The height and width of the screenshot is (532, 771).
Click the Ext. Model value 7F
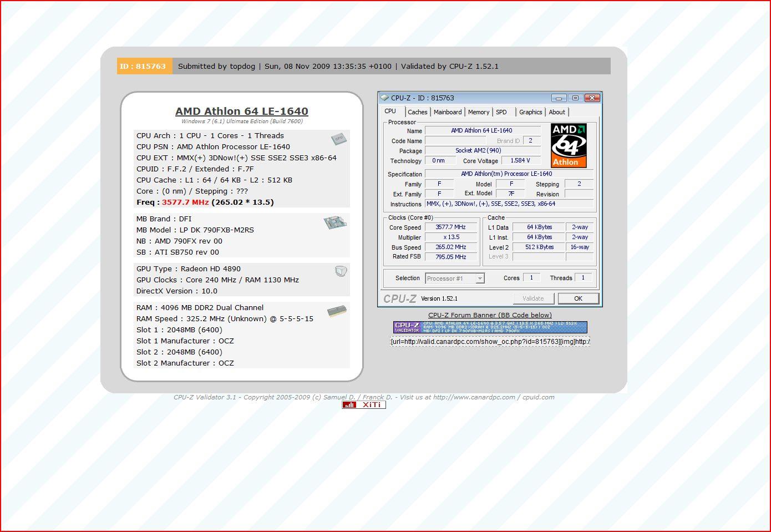click(x=511, y=194)
